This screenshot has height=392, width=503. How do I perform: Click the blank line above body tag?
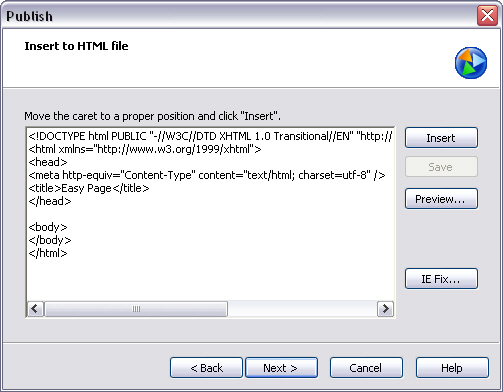point(210,214)
